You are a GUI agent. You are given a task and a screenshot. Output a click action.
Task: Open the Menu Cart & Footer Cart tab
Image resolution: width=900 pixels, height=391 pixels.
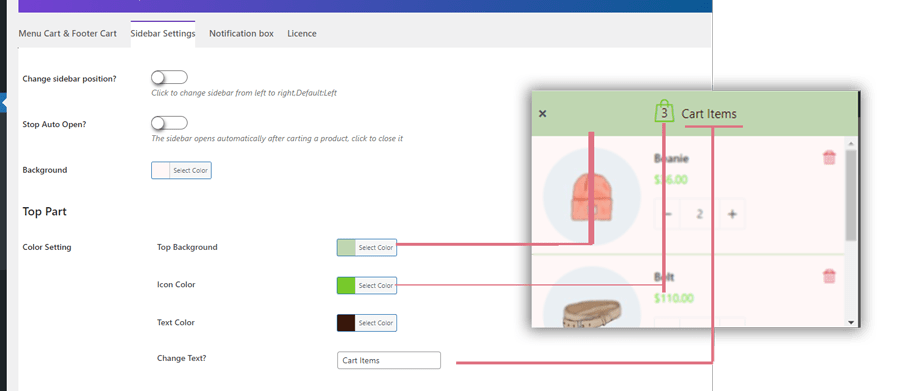[x=67, y=33]
